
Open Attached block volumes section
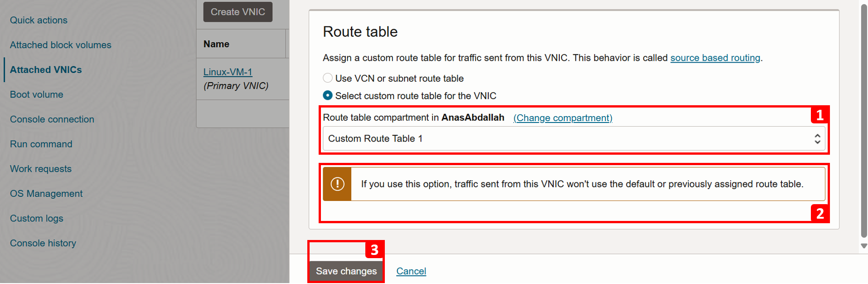click(61, 45)
